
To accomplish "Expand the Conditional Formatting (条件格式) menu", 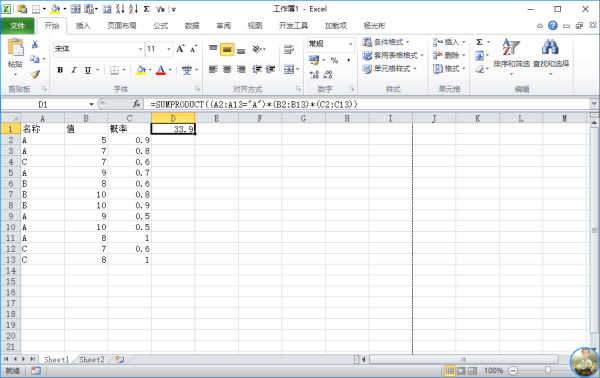I will 386,42.
